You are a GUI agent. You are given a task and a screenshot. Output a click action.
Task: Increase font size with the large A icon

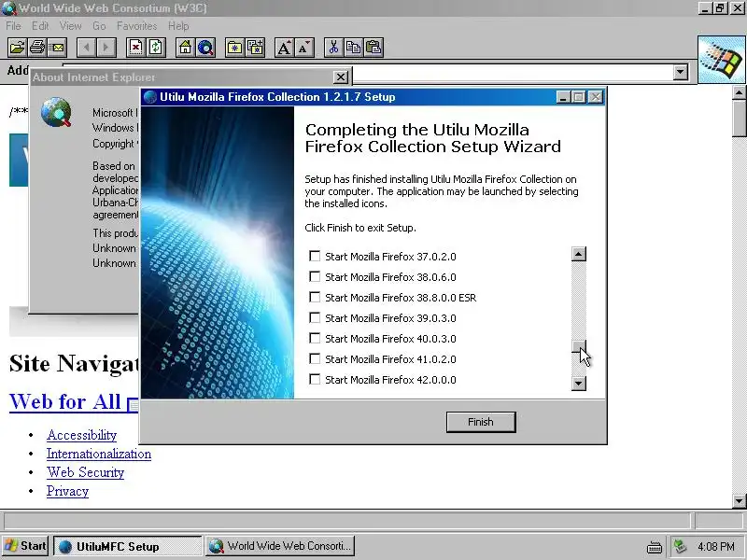[285, 48]
